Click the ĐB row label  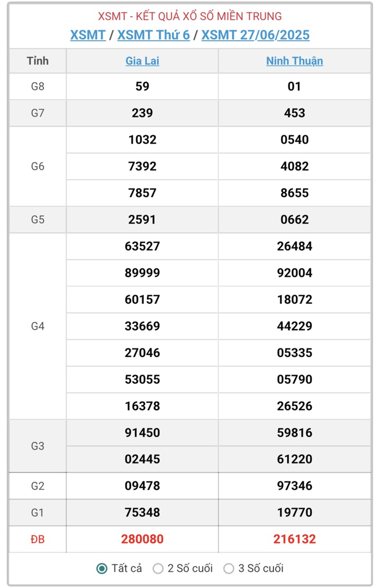37,539
